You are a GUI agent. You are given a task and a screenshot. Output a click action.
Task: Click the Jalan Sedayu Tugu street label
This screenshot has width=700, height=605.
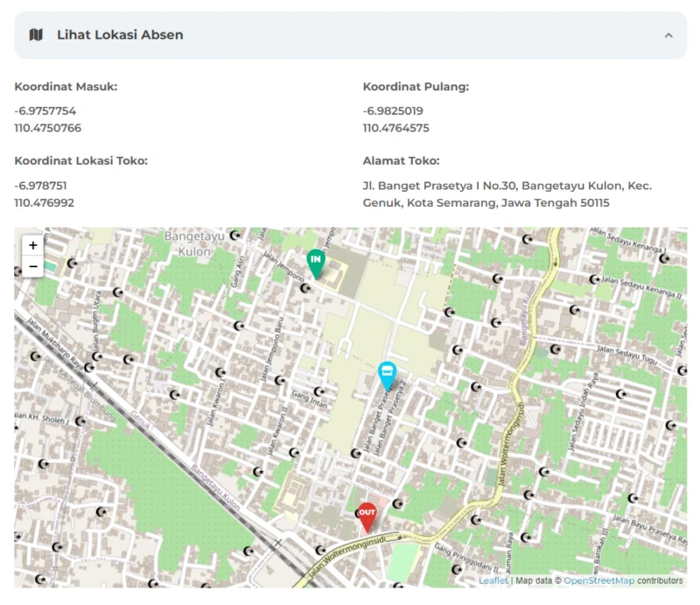[628, 350]
